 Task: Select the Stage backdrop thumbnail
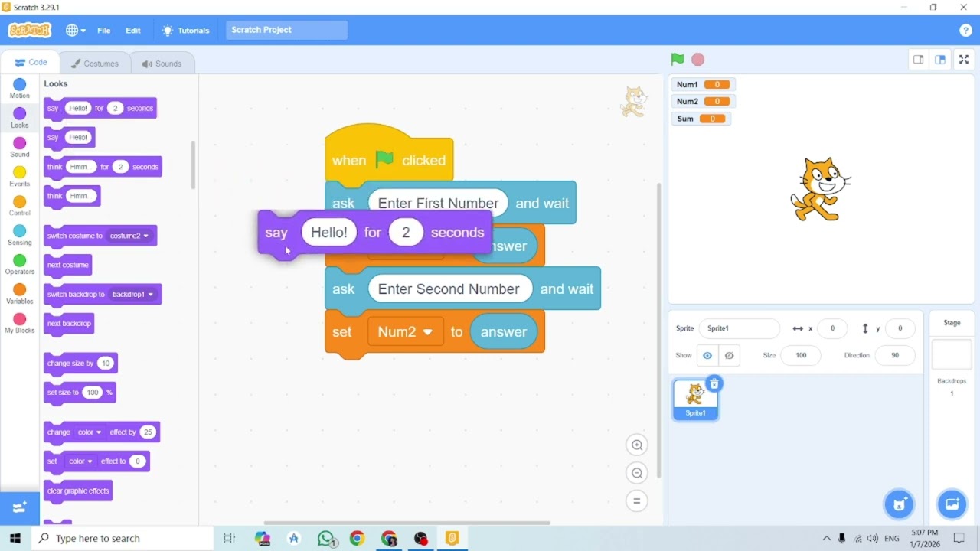coord(952,355)
